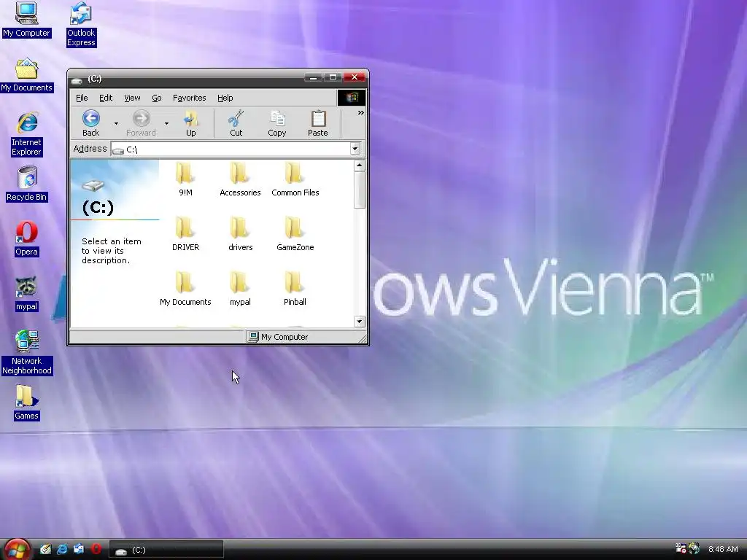This screenshot has width=747, height=560.
Task: Open the Help menu
Action: pyautogui.click(x=225, y=98)
